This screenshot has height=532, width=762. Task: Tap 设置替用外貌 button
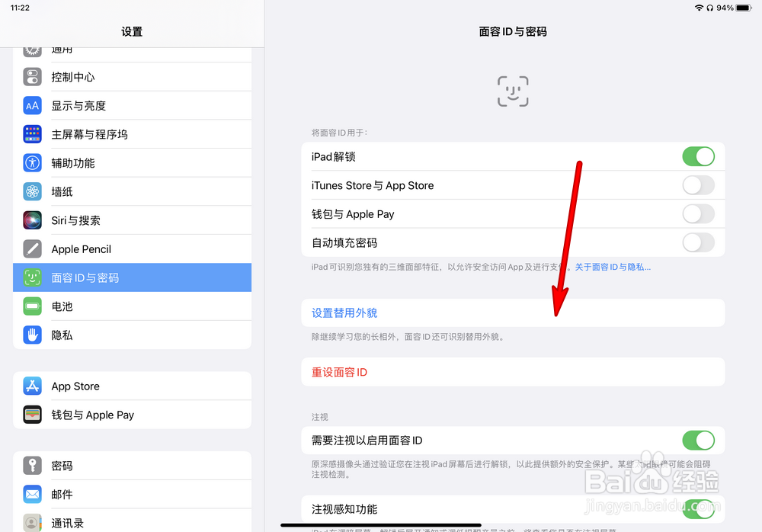coord(513,312)
